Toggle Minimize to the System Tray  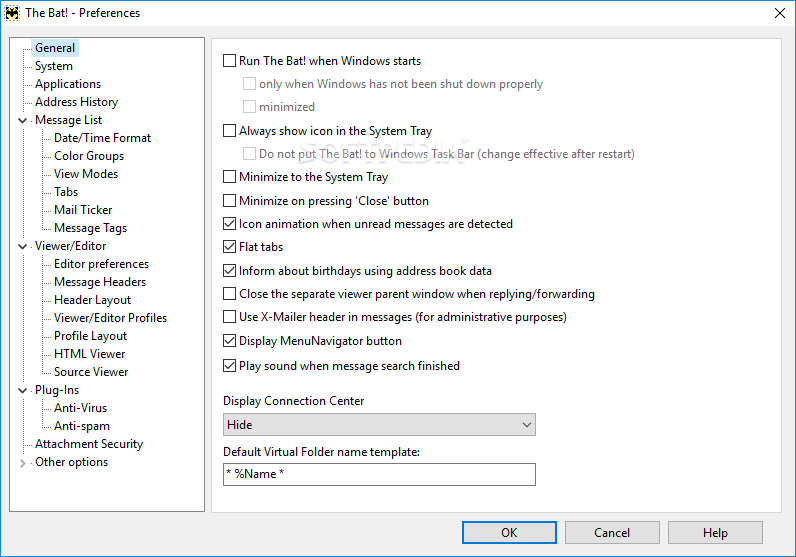230,177
